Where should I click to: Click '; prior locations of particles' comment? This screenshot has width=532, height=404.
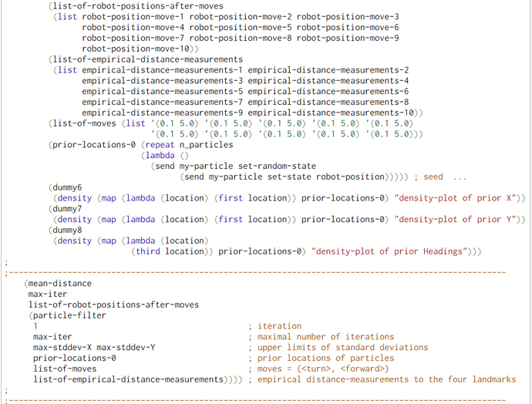[x=321, y=359]
